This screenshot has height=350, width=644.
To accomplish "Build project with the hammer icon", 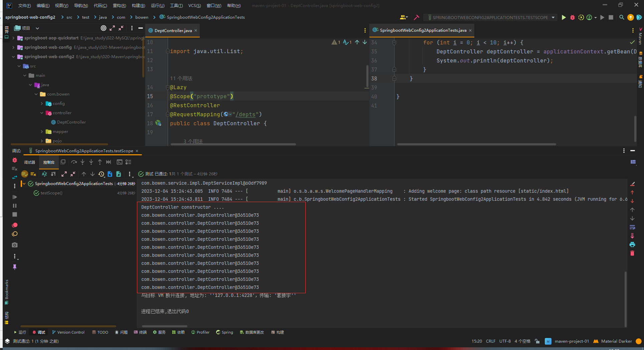I will 417,17.
